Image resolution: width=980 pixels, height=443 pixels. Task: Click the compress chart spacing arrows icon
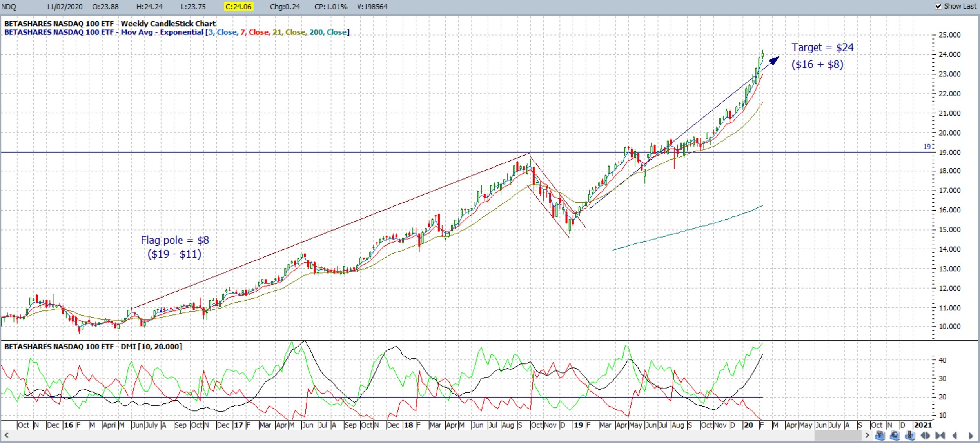pyautogui.click(x=940, y=435)
